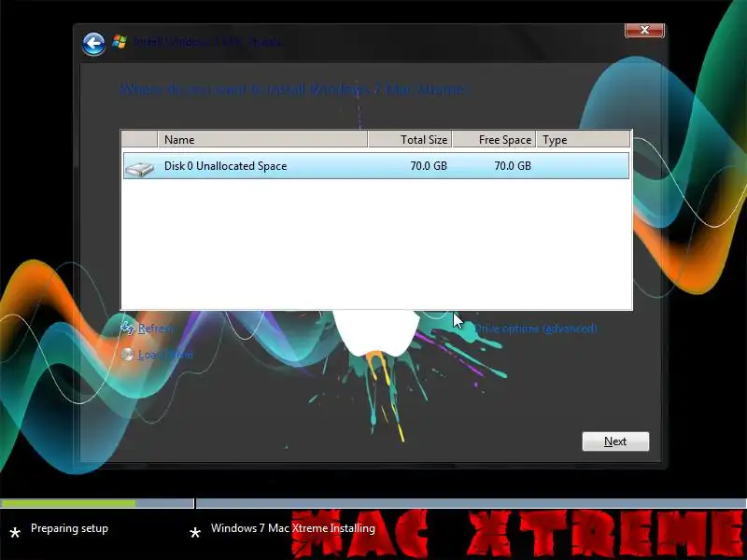This screenshot has width=747, height=560.
Task: Click the Preparing setup progress bar
Action: pos(97,503)
